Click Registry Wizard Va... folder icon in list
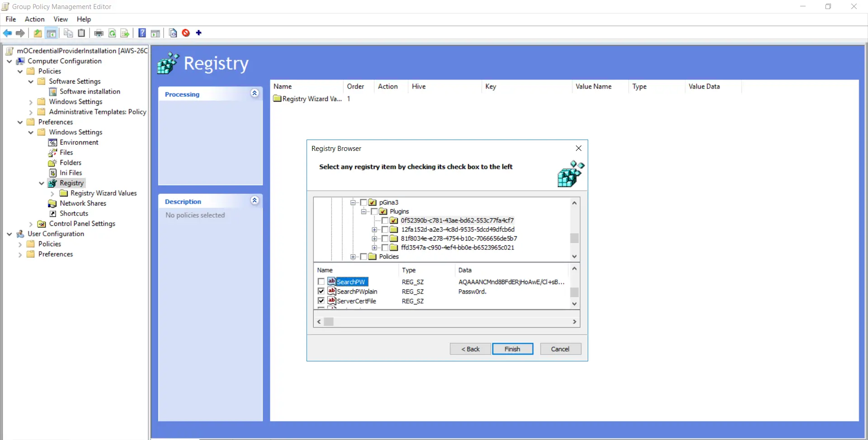Image resolution: width=868 pixels, height=440 pixels. pyautogui.click(x=277, y=98)
